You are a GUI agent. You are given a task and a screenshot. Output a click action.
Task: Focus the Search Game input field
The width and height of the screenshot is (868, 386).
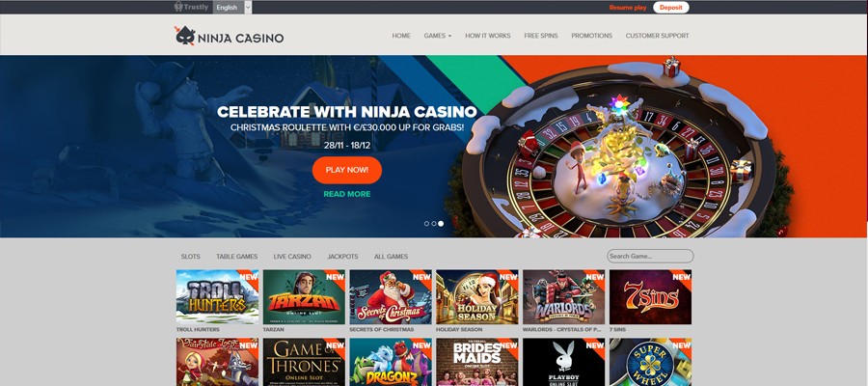click(x=650, y=256)
